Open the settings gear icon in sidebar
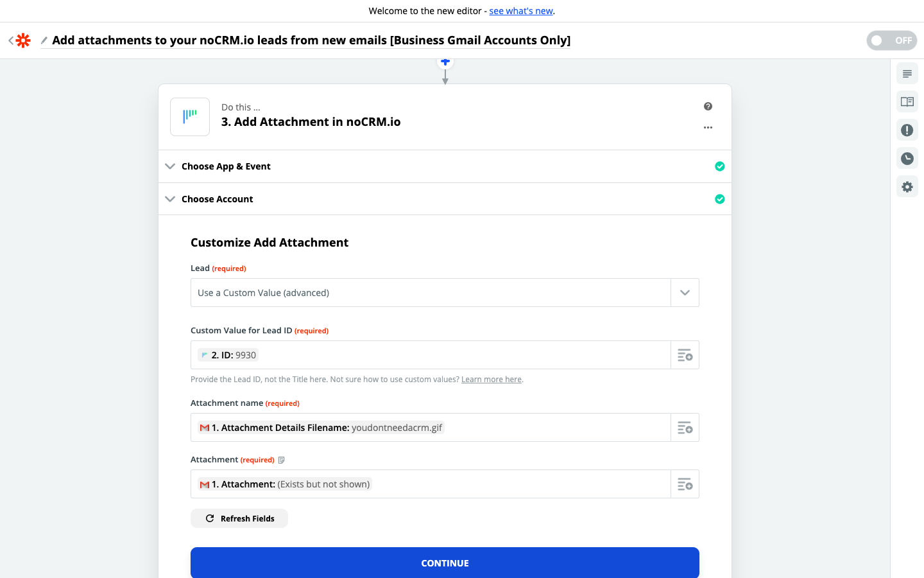 pyautogui.click(x=907, y=187)
